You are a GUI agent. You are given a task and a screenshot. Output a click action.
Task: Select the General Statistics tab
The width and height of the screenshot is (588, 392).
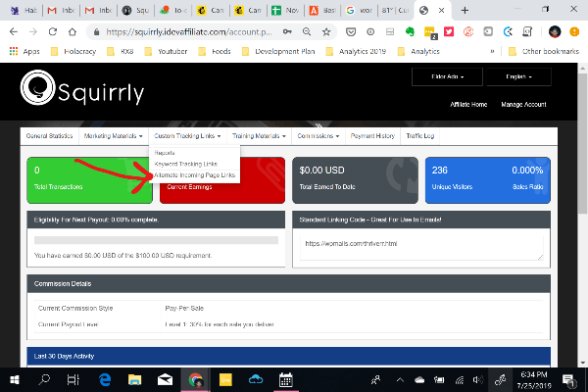pyautogui.click(x=50, y=136)
